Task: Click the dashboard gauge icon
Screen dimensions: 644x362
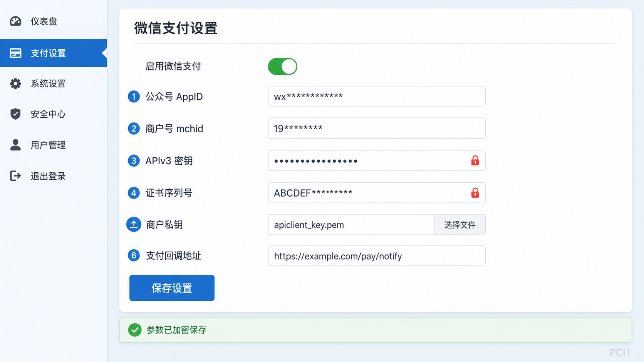Action: 15,21
